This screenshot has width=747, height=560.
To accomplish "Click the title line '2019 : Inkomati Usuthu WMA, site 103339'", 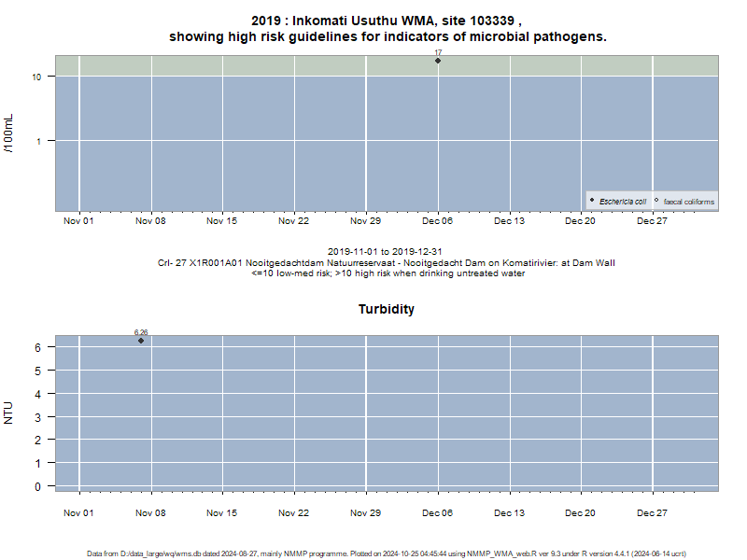I will (x=387, y=21).
